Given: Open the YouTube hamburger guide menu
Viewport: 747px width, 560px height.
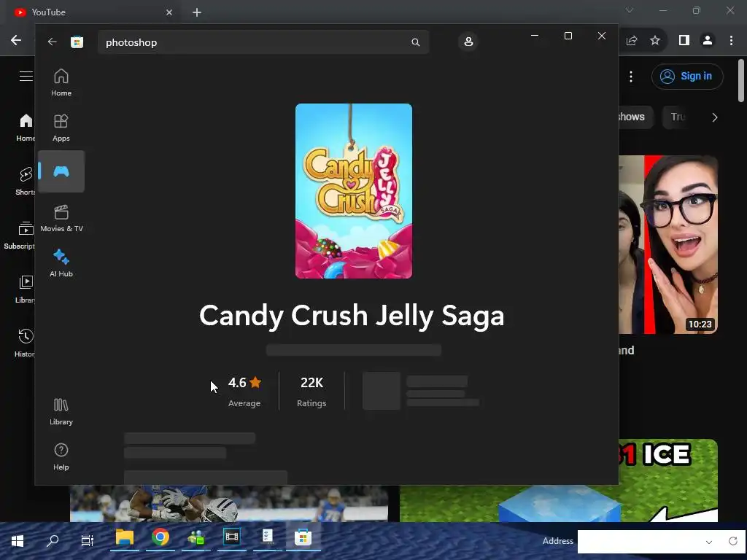Looking at the screenshot, I should point(26,76).
